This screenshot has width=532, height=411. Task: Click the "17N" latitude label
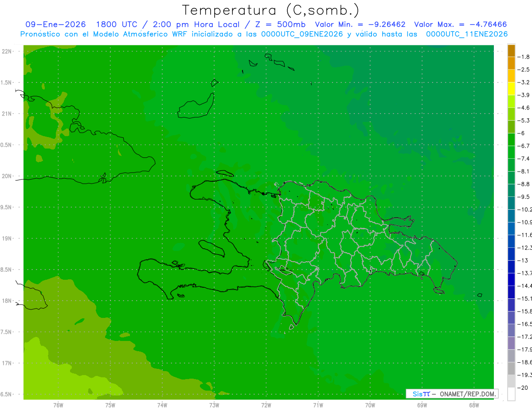tap(6, 363)
